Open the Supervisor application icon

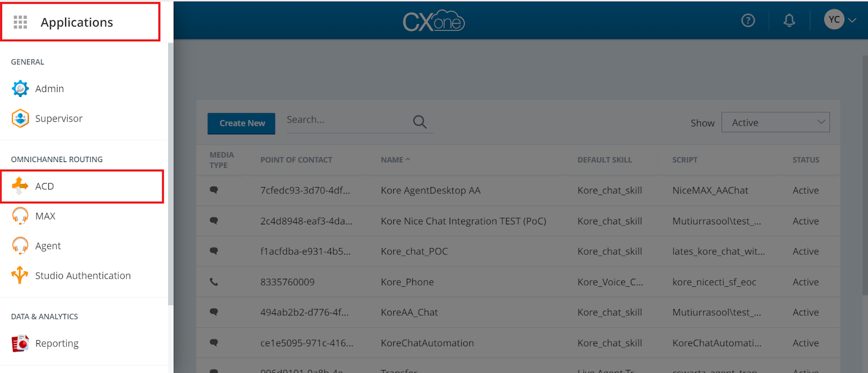[x=20, y=118]
